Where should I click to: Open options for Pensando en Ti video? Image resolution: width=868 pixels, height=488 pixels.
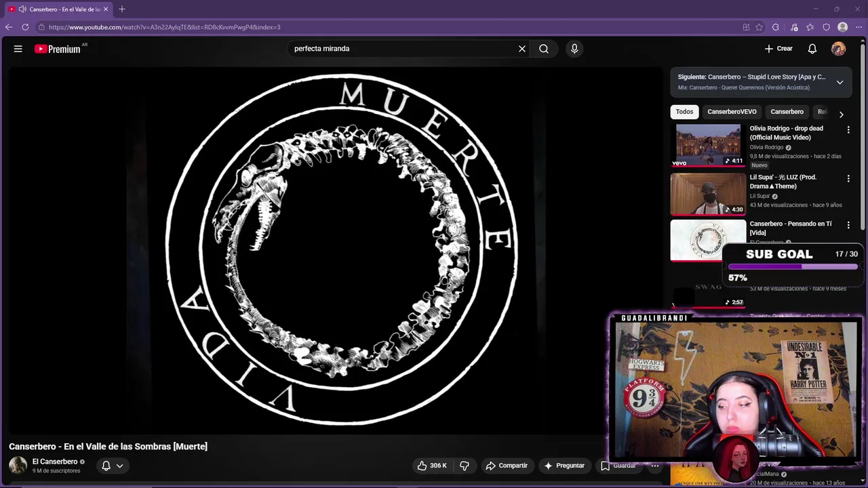tap(848, 224)
